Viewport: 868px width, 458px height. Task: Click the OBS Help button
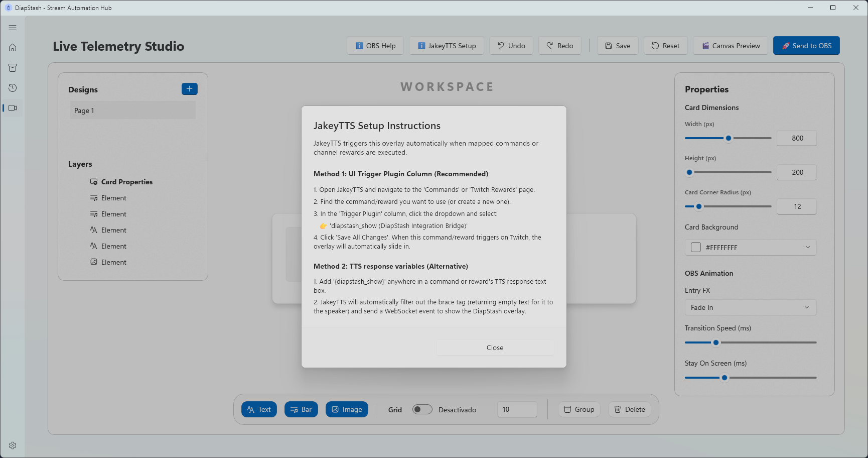coord(375,46)
